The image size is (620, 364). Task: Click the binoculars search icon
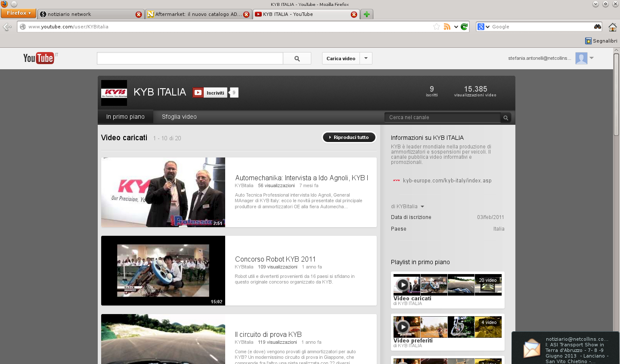598,27
